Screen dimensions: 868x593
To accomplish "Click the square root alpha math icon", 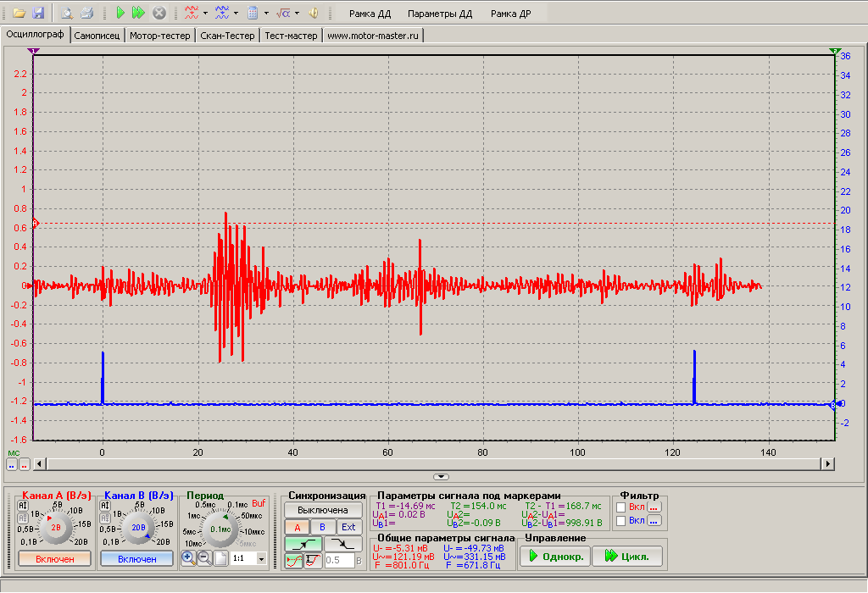I will (x=283, y=13).
